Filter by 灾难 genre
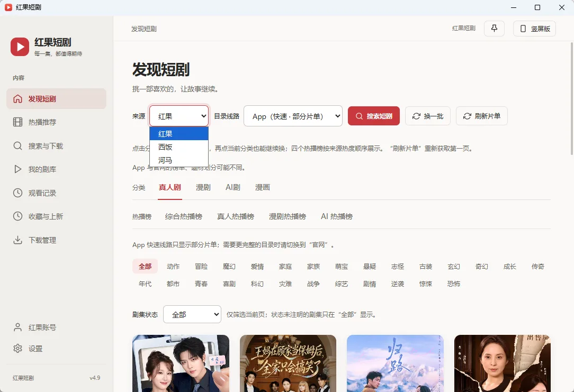 285,284
